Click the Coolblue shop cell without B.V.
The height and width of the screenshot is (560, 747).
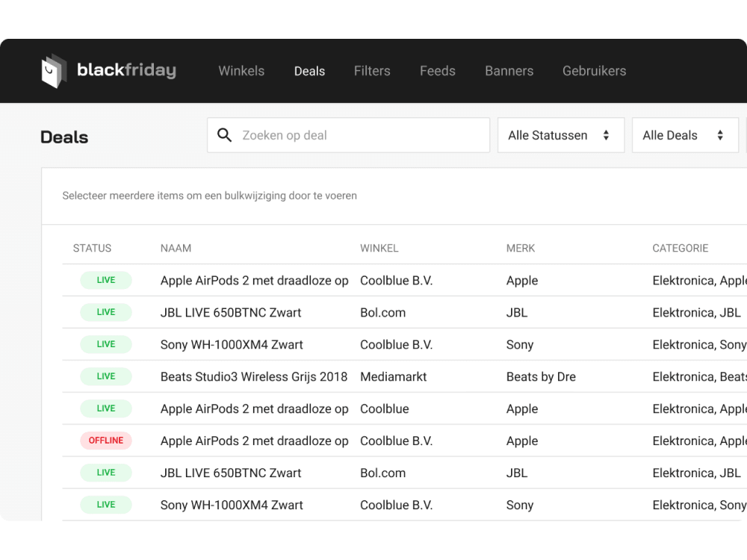click(x=385, y=408)
